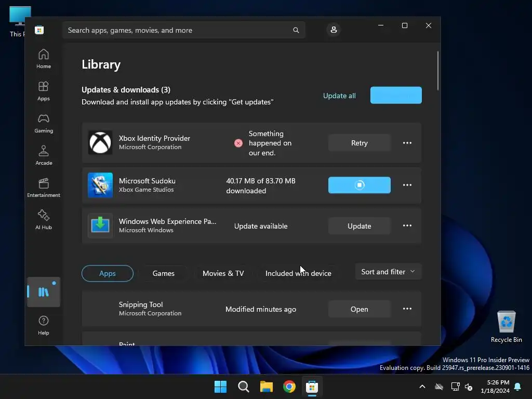Open taskbar Search
This screenshot has height=399, width=532.
pyautogui.click(x=243, y=387)
